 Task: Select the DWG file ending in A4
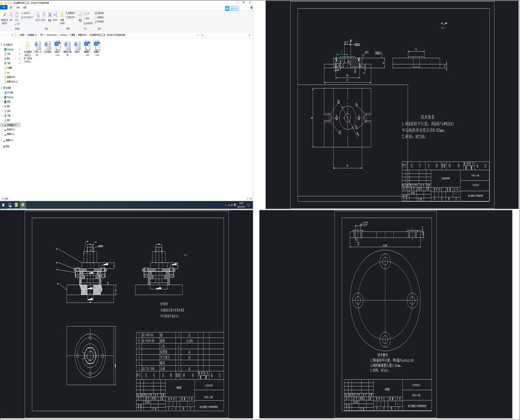point(97,48)
